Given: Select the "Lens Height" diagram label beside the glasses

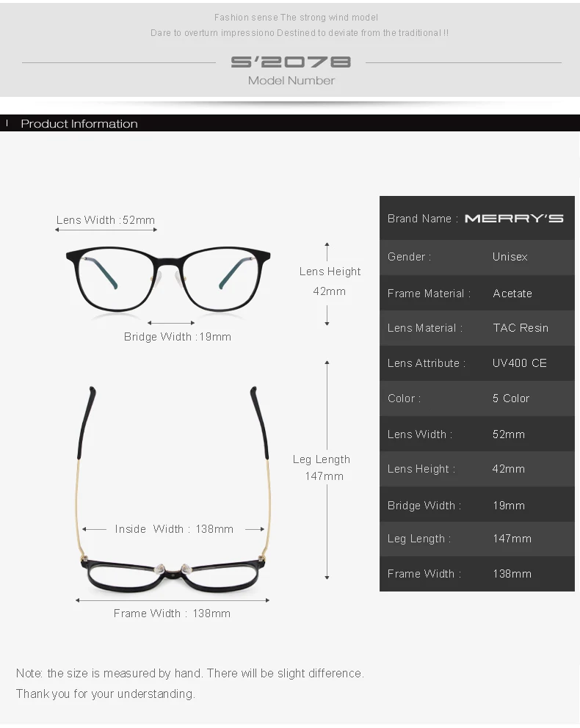Looking at the screenshot, I should pos(330,272).
